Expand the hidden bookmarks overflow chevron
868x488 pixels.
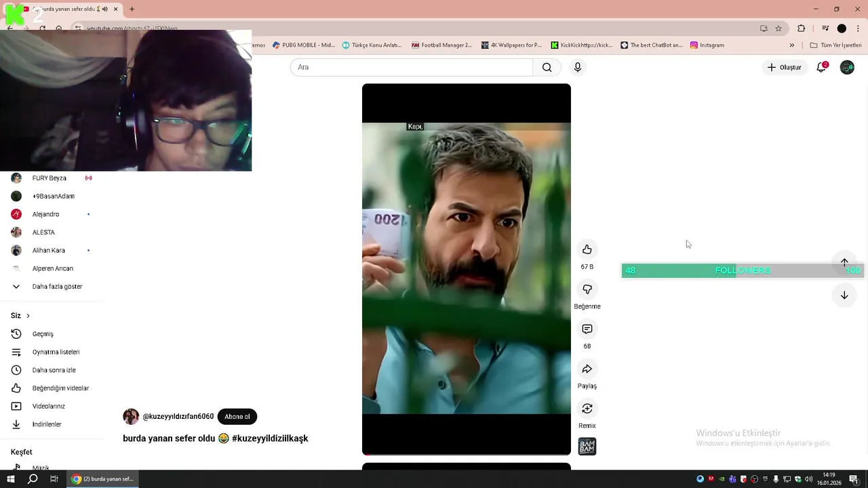pos(791,45)
